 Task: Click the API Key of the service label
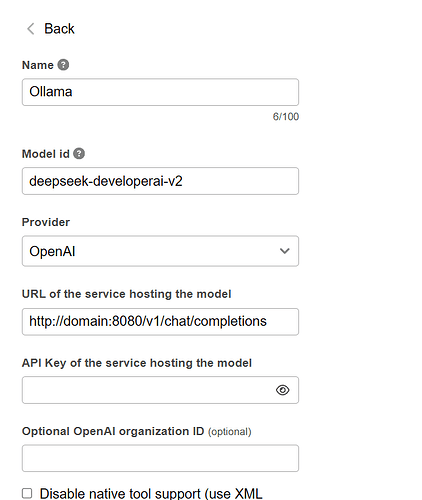click(x=137, y=363)
